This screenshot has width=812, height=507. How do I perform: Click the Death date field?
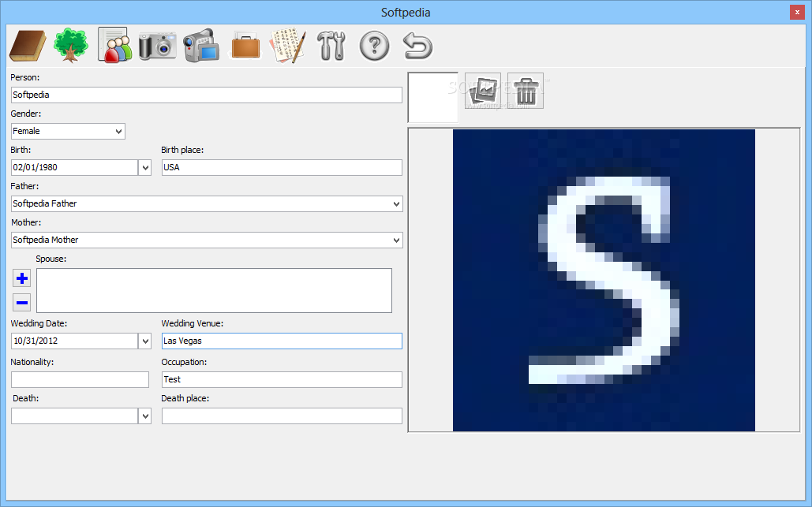pyautogui.click(x=74, y=416)
